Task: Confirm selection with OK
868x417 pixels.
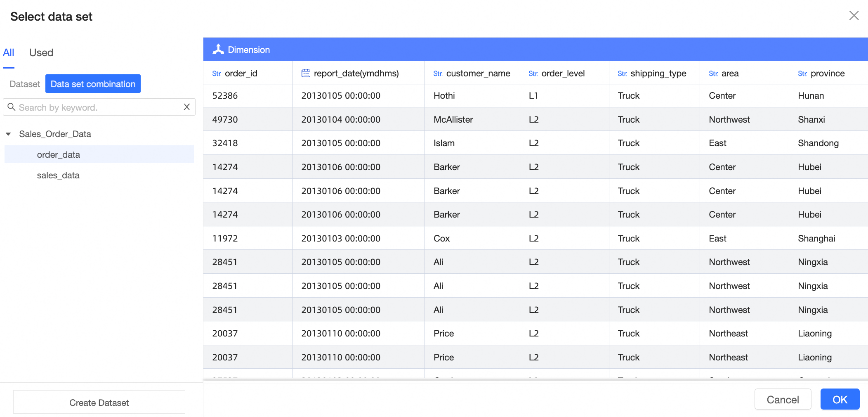Action: tap(840, 399)
